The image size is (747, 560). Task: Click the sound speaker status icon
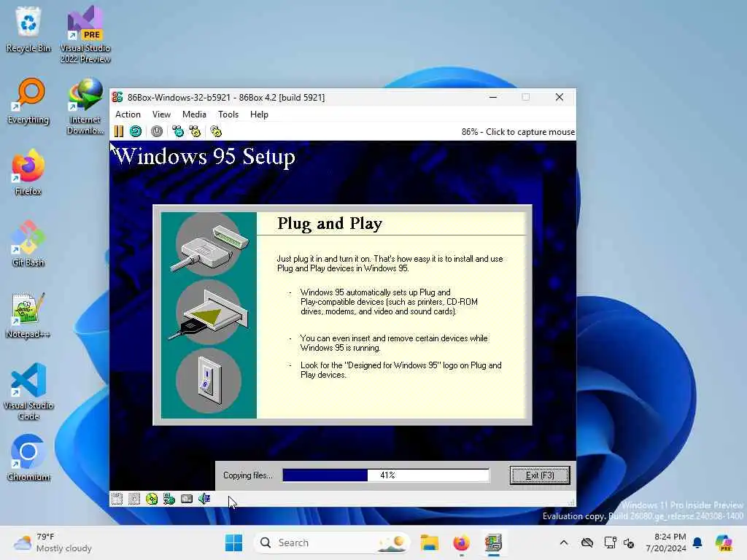coord(204,499)
